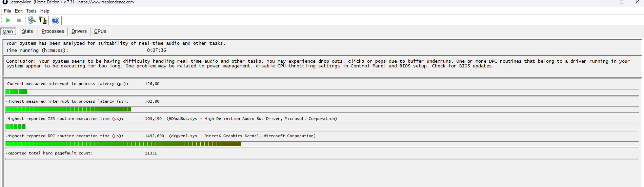Select the Main tab
This screenshot has width=644, height=187.
8,32
